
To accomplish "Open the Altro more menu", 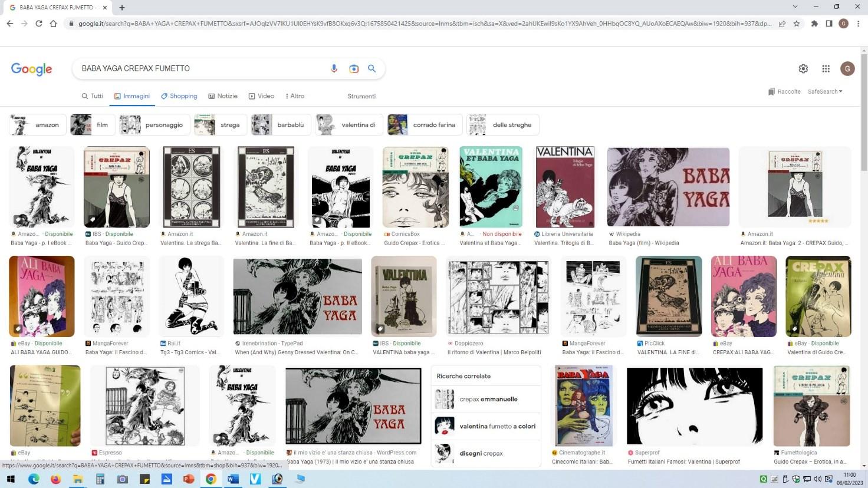I will pos(295,96).
